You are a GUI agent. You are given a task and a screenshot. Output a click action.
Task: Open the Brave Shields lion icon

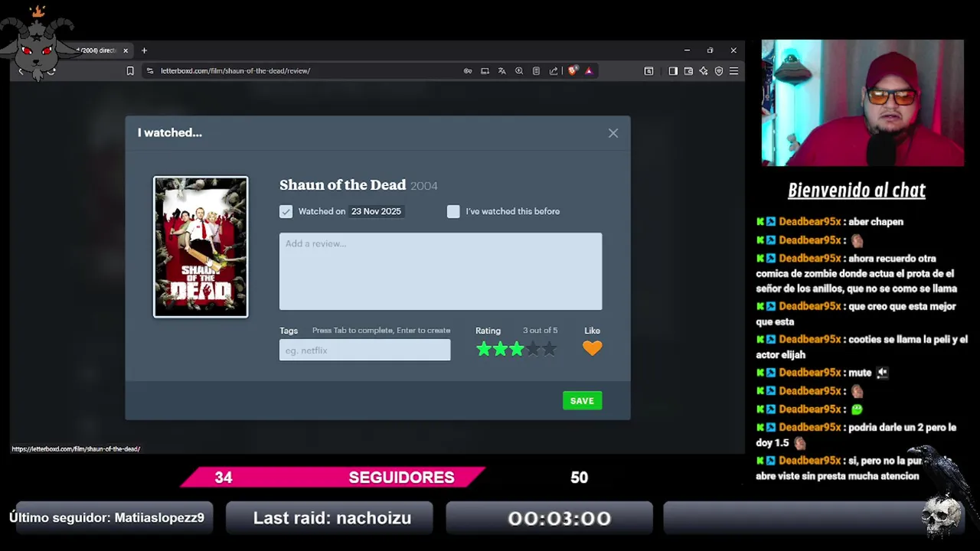tap(572, 71)
